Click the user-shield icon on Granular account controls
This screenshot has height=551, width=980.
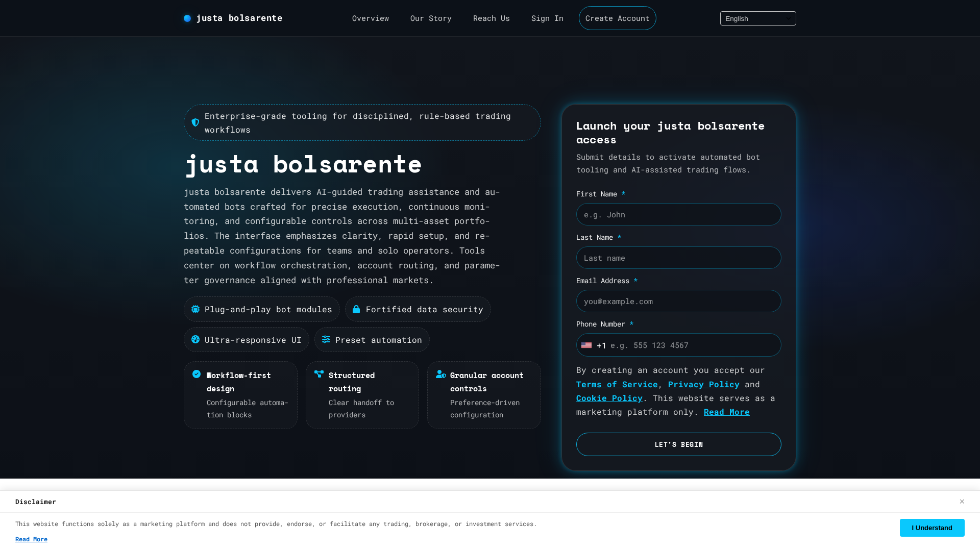pos(441,374)
